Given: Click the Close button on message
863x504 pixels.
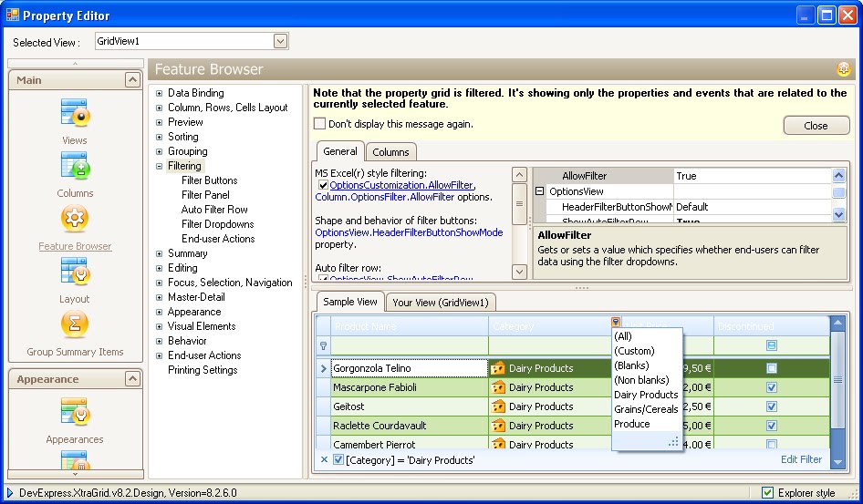Looking at the screenshot, I should coord(816,125).
